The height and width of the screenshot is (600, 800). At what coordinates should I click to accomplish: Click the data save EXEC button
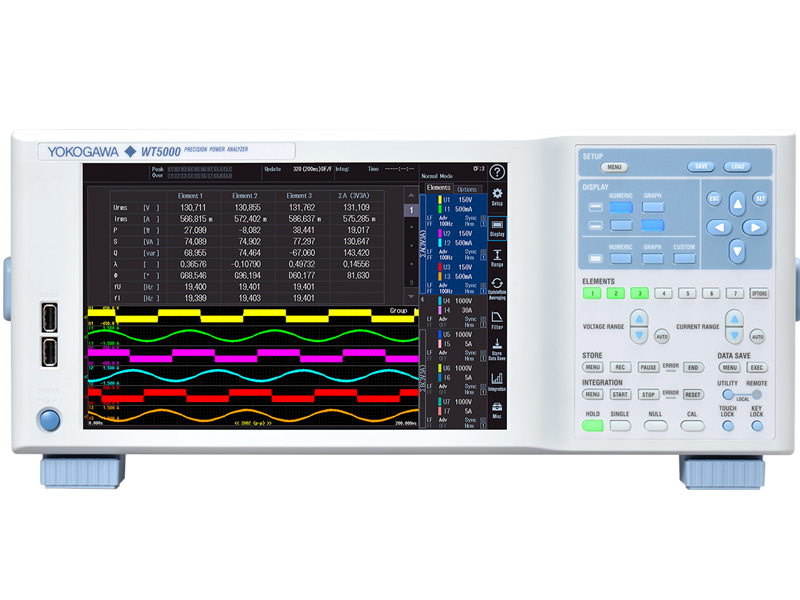click(x=757, y=367)
